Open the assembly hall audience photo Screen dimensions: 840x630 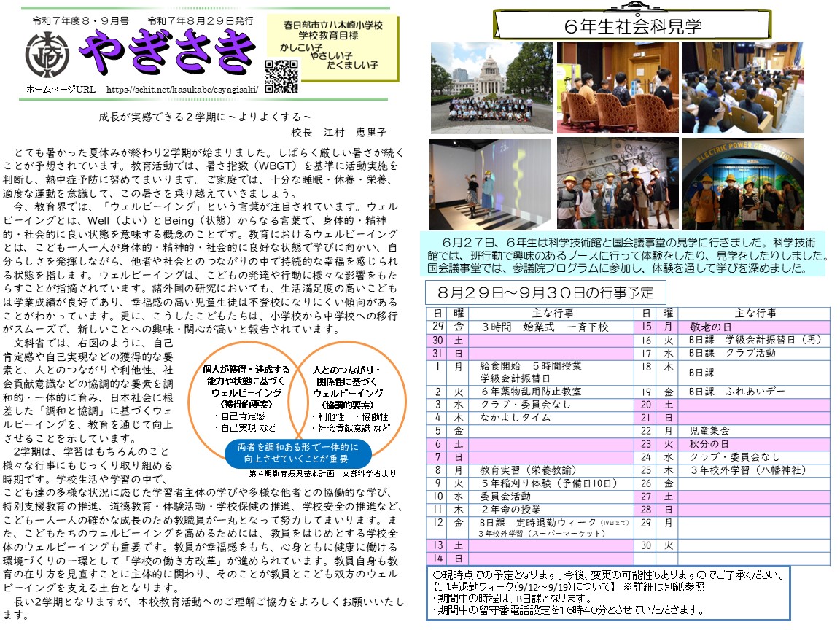point(742,88)
